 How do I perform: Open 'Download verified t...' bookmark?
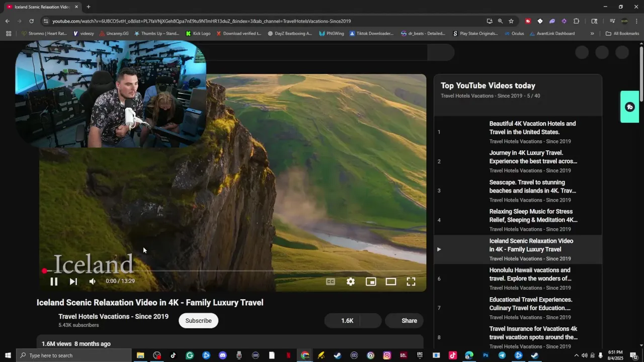tap(238, 34)
